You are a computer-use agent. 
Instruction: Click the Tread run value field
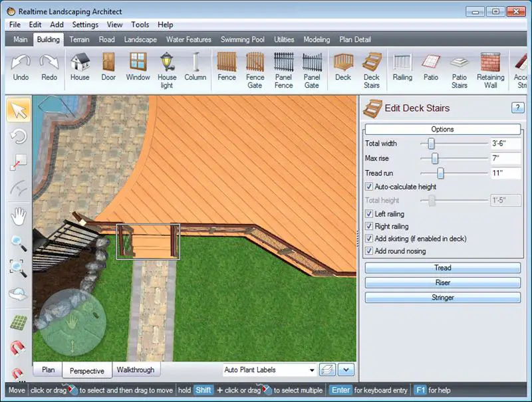[505, 173]
